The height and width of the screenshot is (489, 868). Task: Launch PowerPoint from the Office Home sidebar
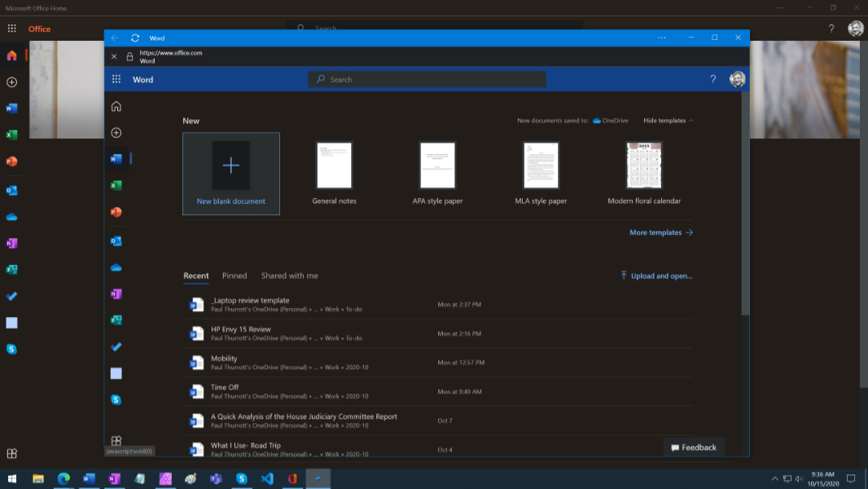(x=11, y=161)
